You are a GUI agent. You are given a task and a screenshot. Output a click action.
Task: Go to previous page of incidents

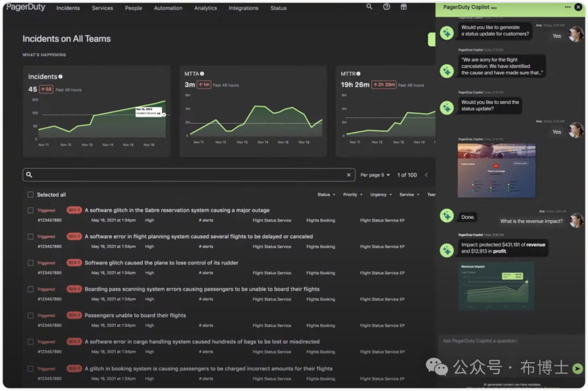click(426, 175)
